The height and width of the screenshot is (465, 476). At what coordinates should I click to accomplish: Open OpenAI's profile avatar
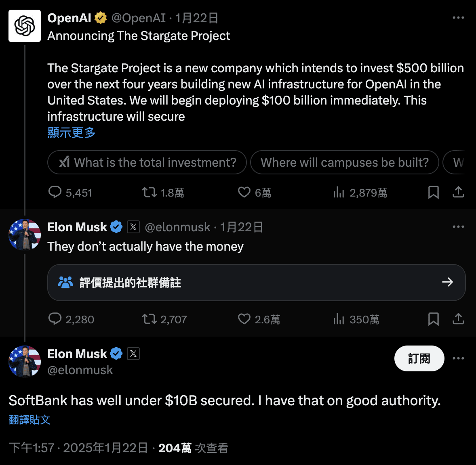[25, 25]
